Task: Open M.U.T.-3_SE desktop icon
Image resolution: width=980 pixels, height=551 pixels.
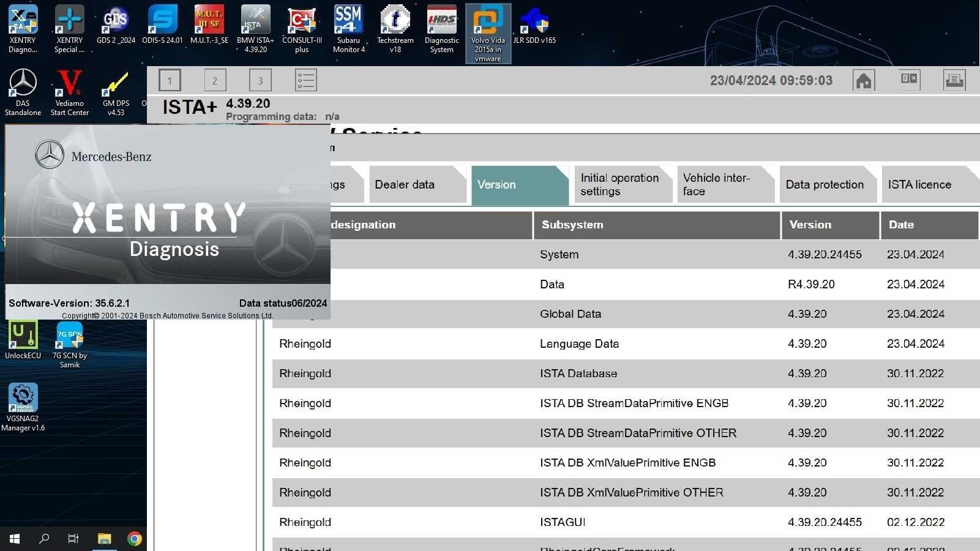Action: click(209, 24)
